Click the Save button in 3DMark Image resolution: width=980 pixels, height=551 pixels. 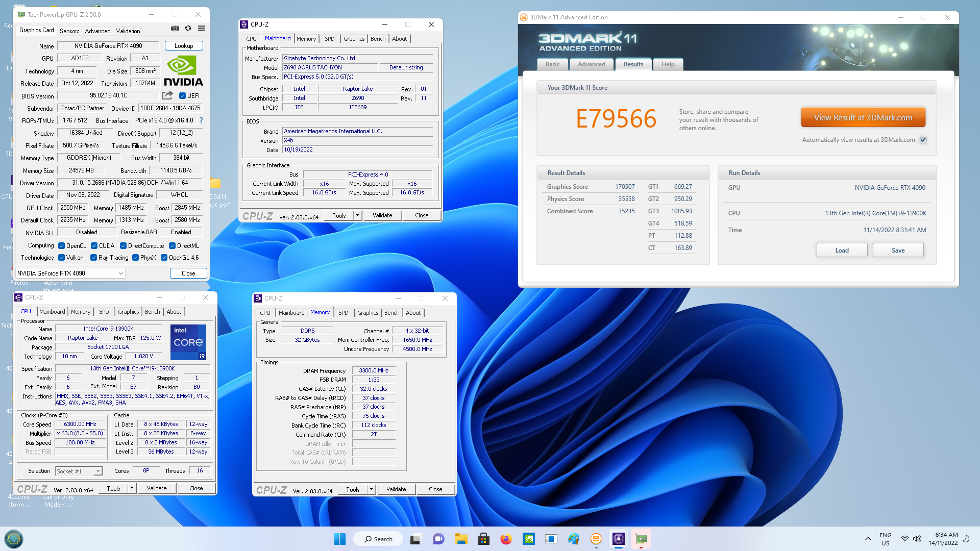click(898, 250)
